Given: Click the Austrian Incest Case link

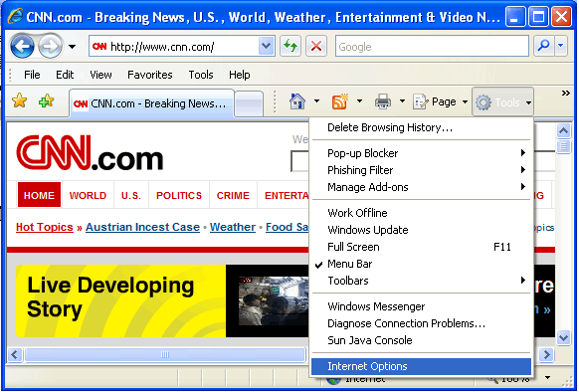Looking at the screenshot, I should click(142, 227).
